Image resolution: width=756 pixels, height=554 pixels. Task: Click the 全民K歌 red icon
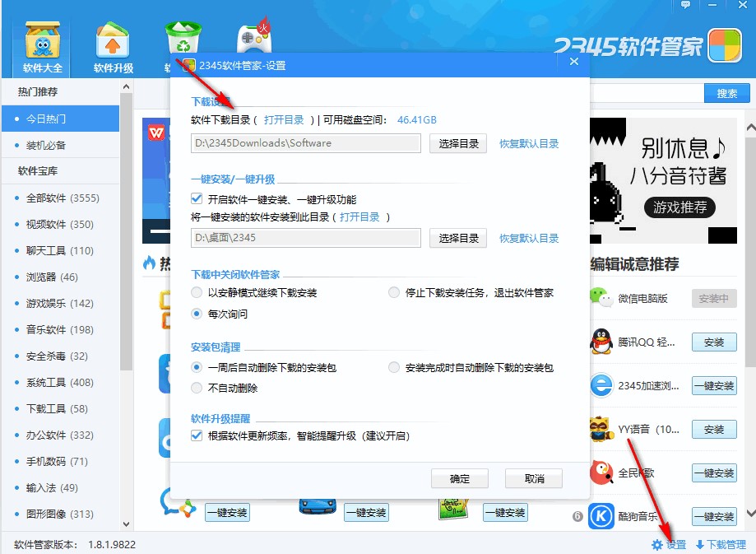click(x=601, y=473)
